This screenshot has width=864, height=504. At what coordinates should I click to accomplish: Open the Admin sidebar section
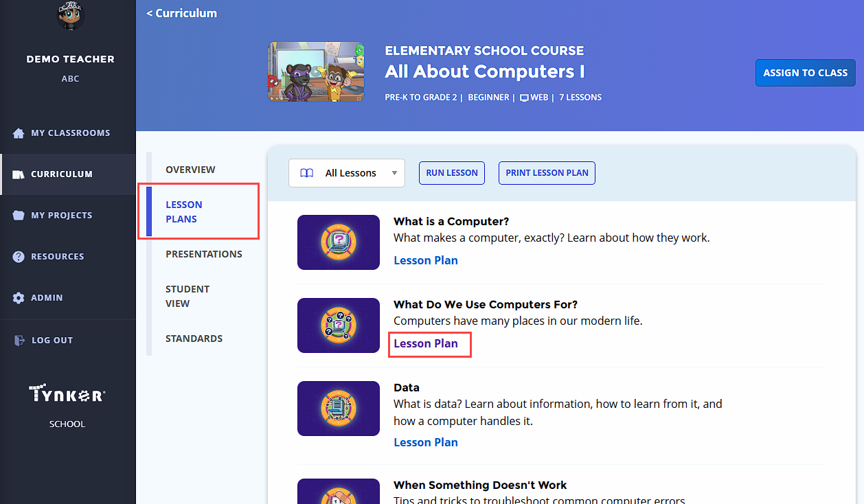[68, 298]
